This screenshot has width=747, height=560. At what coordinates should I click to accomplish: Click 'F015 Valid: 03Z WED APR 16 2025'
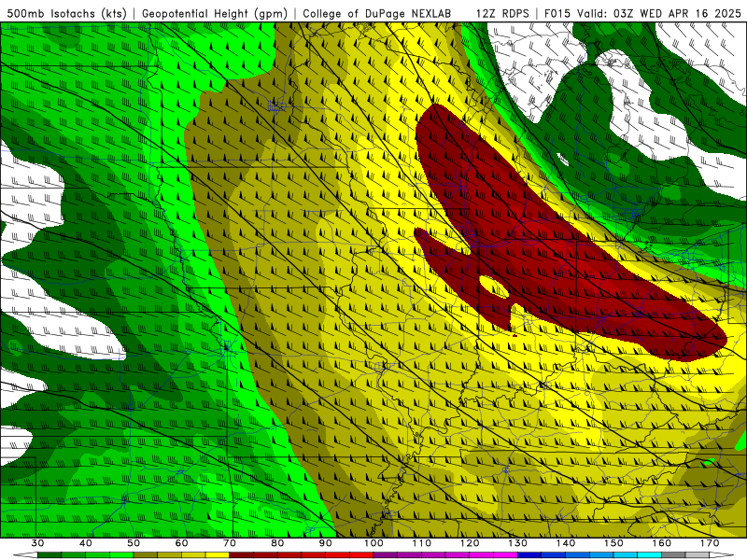(x=642, y=13)
